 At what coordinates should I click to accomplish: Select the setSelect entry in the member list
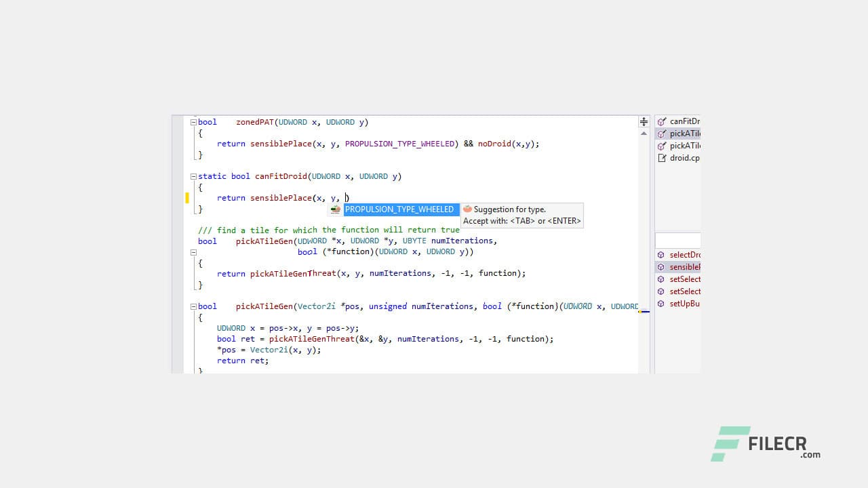pos(685,279)
